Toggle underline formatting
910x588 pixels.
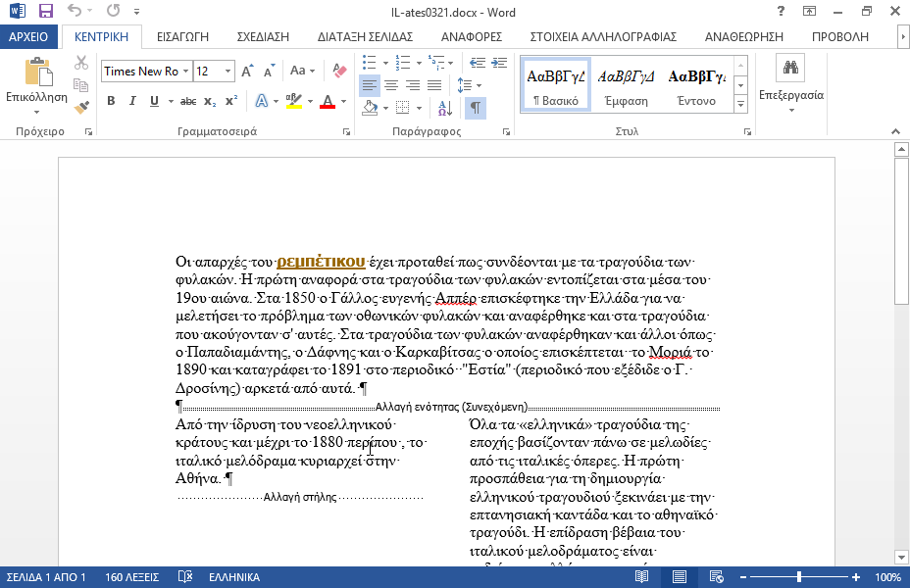coord(154,102)
